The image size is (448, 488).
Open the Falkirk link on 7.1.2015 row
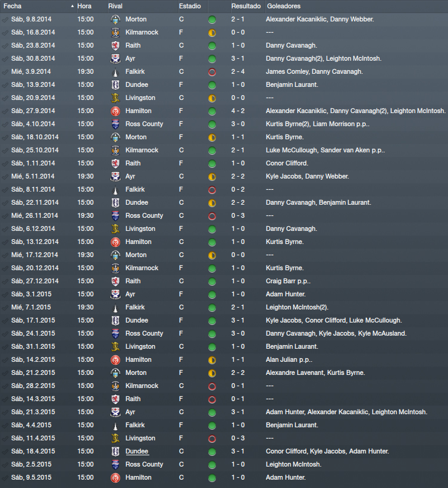click(135, 307)
